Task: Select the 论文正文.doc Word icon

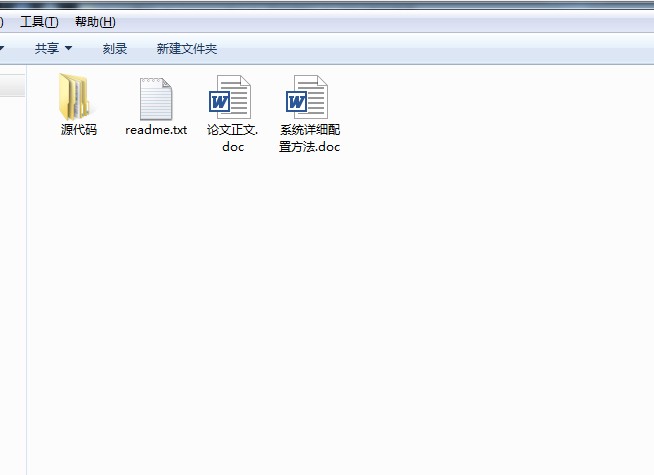Action: (x=230, y=97)
